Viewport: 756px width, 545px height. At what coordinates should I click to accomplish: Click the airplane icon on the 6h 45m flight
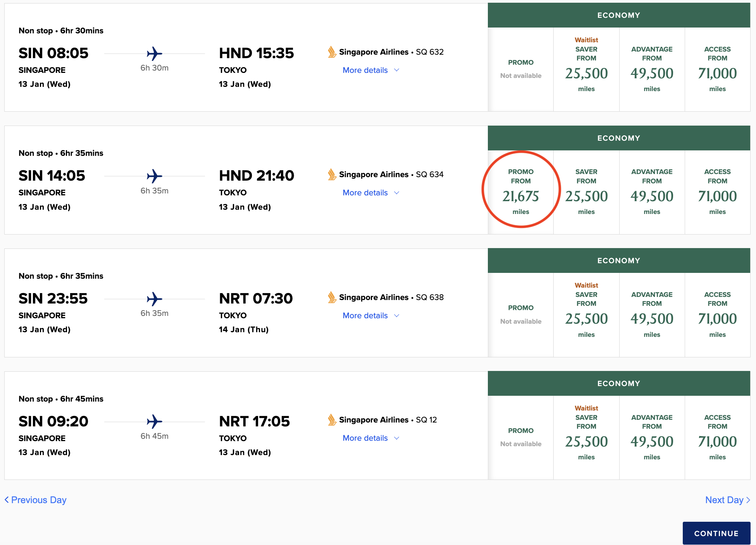pyautogui.click(x=154, y=421)
